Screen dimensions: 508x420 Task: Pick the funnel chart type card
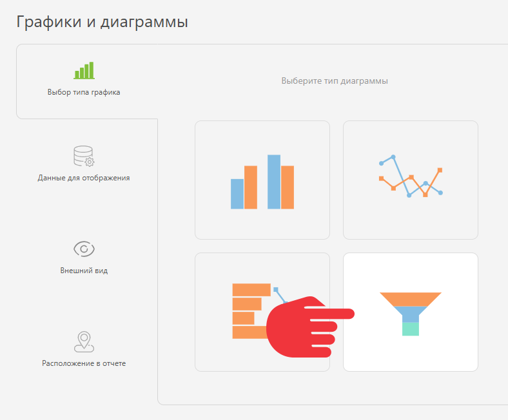tap(411, 312)
